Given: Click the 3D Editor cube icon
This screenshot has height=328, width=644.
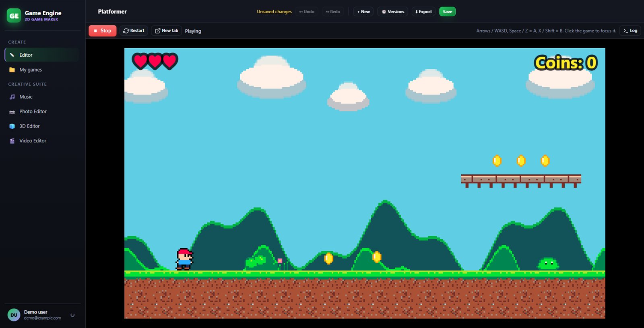Looking at the screenshot, I should click(x=12, y=126).
